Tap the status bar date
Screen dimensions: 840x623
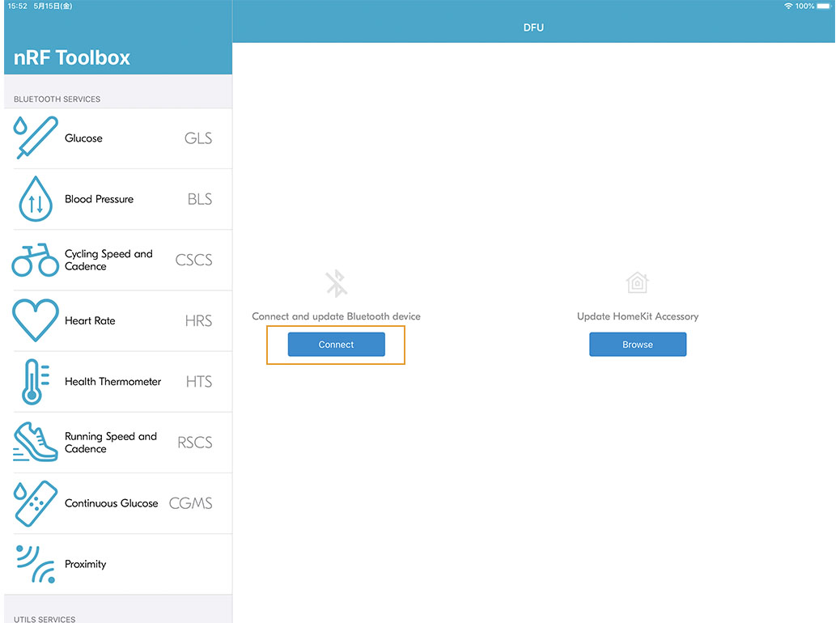(x=53, y=6)
